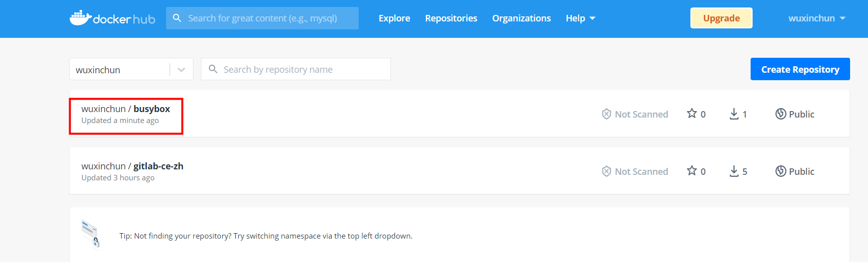Navigate to Organizations
This screenshot has width=868, height=262.
521,18
